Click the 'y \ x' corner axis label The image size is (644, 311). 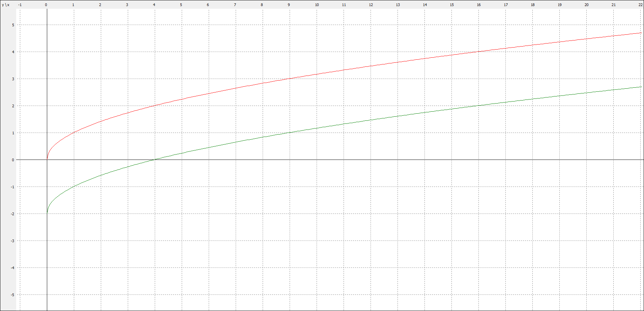point(6,5)
